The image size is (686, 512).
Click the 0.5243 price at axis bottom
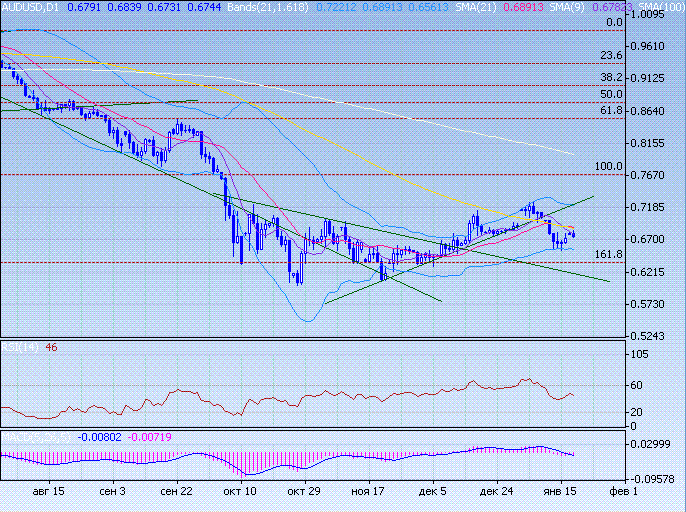coord(651,335)
